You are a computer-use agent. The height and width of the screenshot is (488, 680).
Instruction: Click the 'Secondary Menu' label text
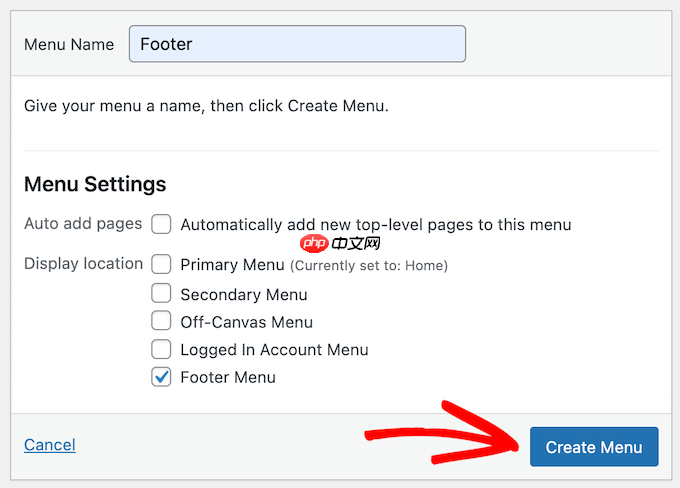(x=244, y=295)
